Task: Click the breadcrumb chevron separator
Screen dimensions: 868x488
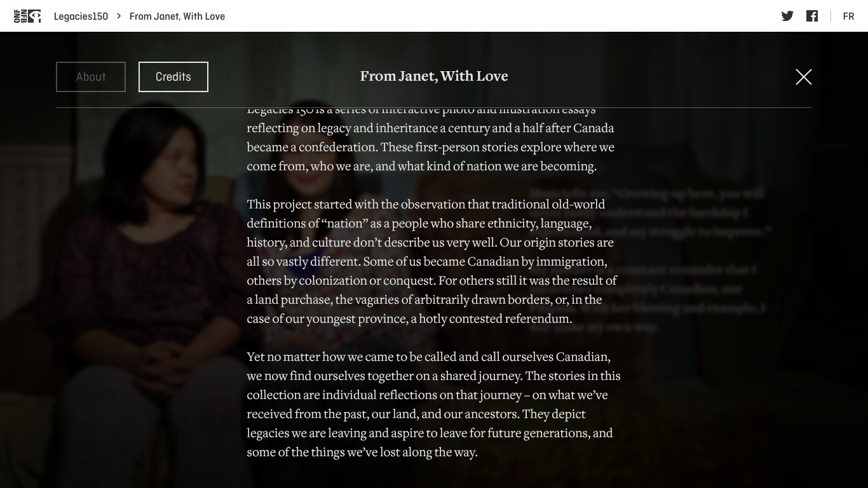Action: click(119, 16)
